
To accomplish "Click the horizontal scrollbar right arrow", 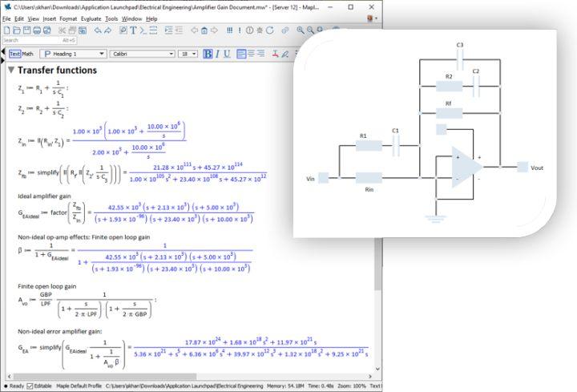I will (370, 377).
